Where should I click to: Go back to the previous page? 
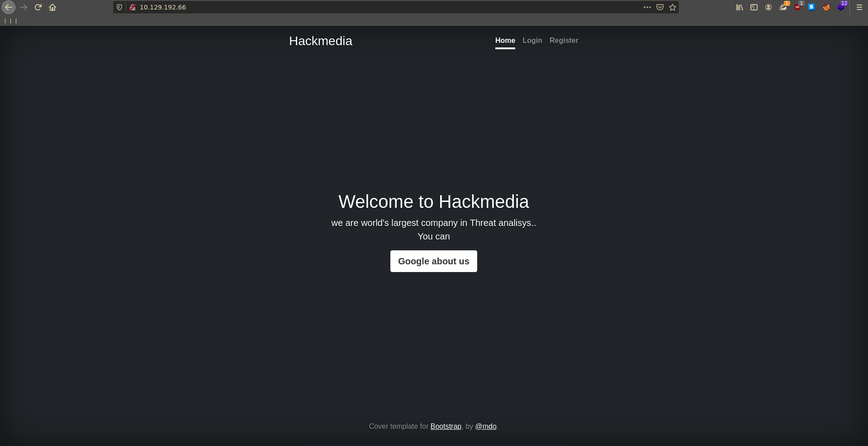[9, 7]
